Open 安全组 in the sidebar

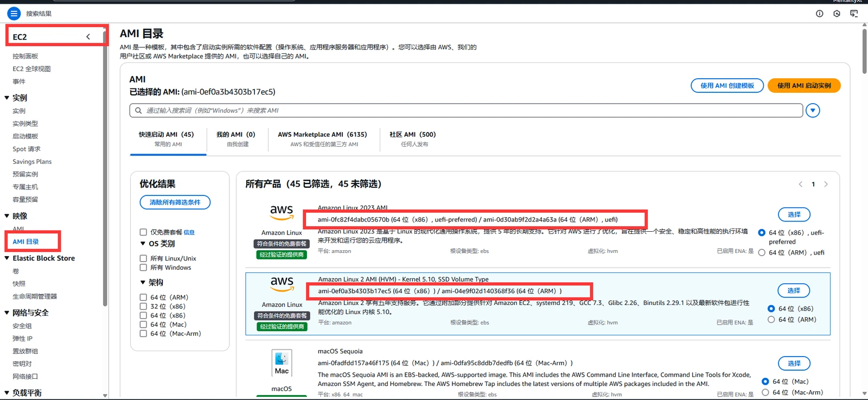pyautogui.click(x=22, y=326)
